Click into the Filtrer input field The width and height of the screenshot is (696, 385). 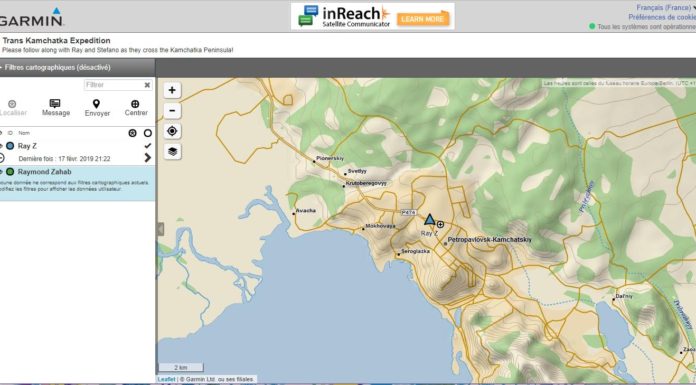coord(113,85)
